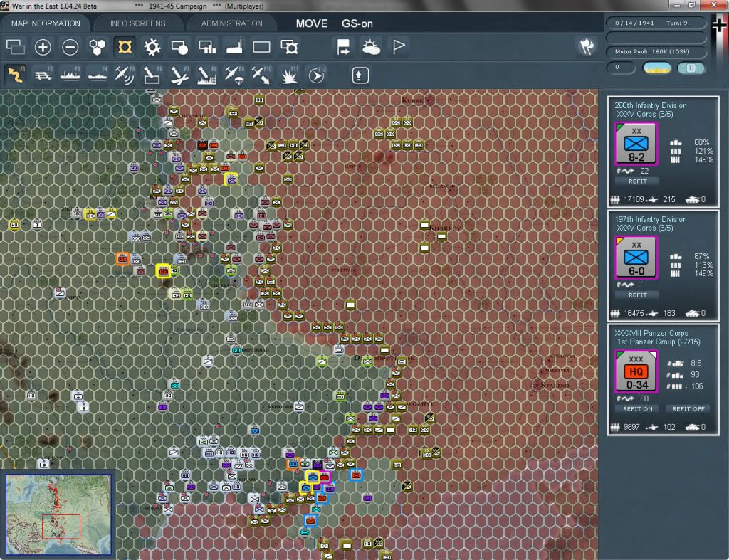Click the Stalino city label on the map
The image size is (729, 560).
click(x=555, y=385)
